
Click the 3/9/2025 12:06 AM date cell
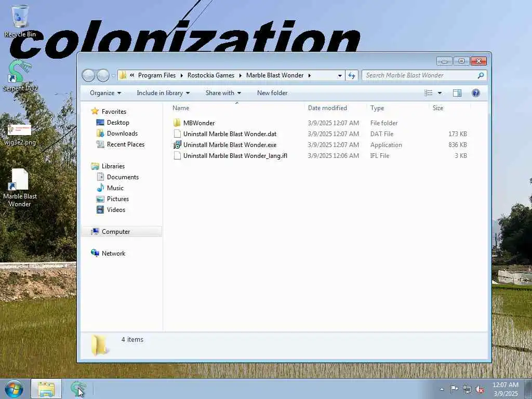click(333, 156)
